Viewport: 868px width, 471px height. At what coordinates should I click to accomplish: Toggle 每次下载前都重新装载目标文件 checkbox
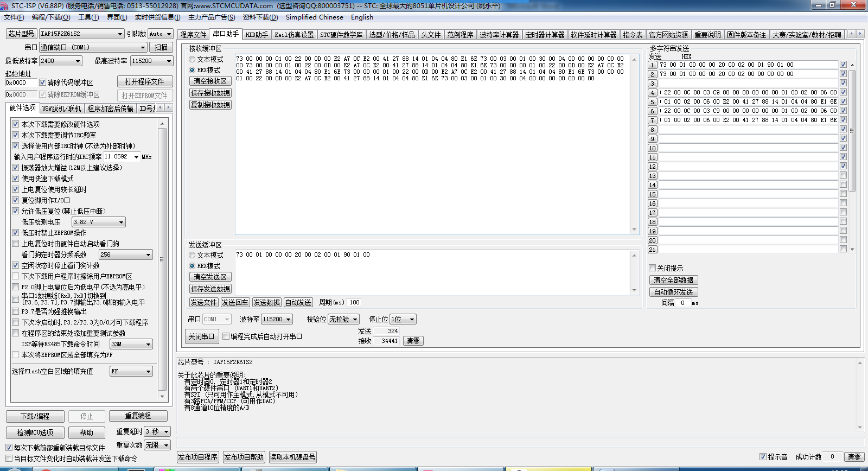tap(9, 448)
